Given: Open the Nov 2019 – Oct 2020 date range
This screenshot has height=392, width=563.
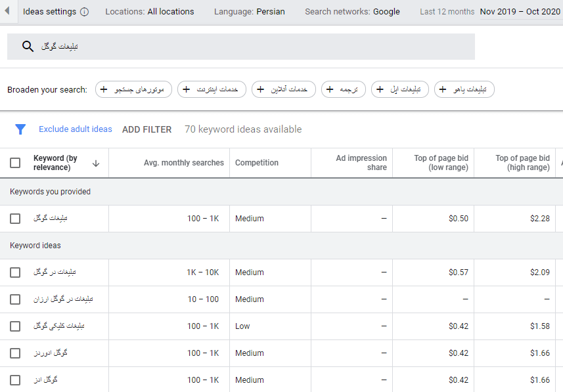Looking at the screenshot, I should [x=520, y=11].
